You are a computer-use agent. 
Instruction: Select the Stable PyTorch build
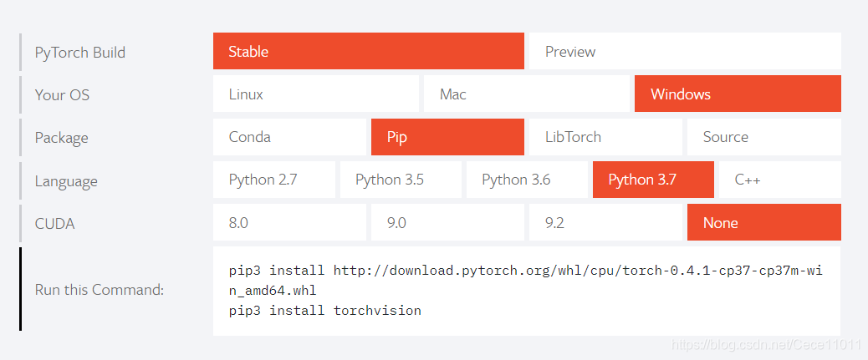coord(368,51)
